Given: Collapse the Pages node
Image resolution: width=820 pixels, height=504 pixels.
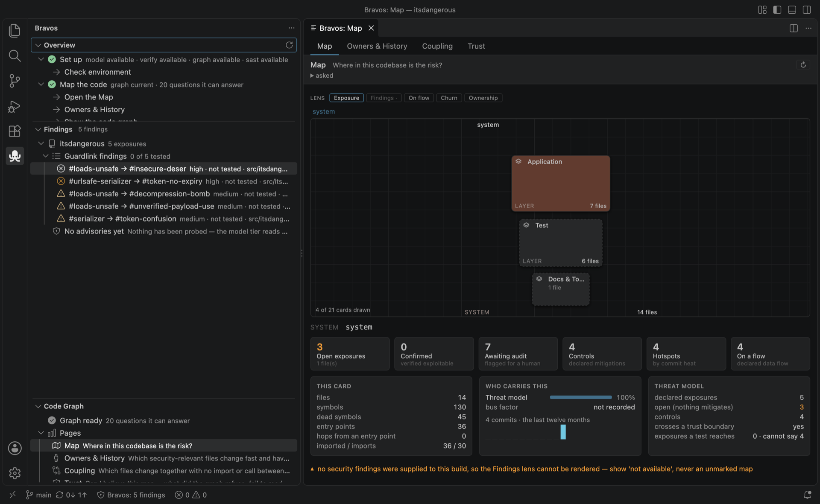Looking at the screenshot, I should pyautogui.click(x=41, y=433).
